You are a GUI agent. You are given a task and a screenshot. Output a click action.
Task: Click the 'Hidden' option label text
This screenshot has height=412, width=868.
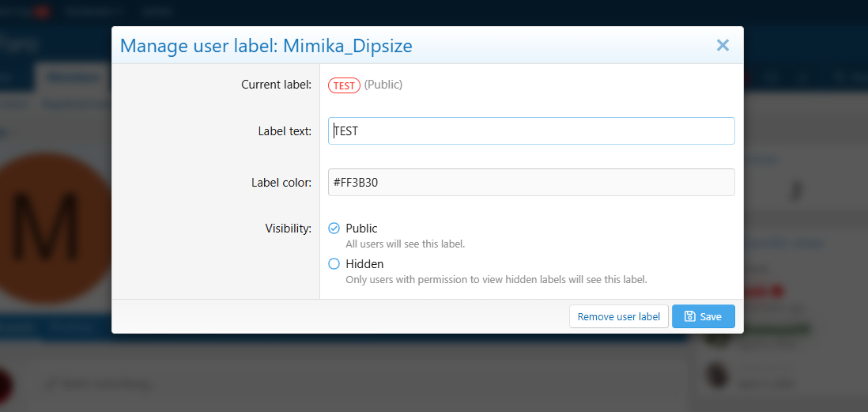point(364,264)
